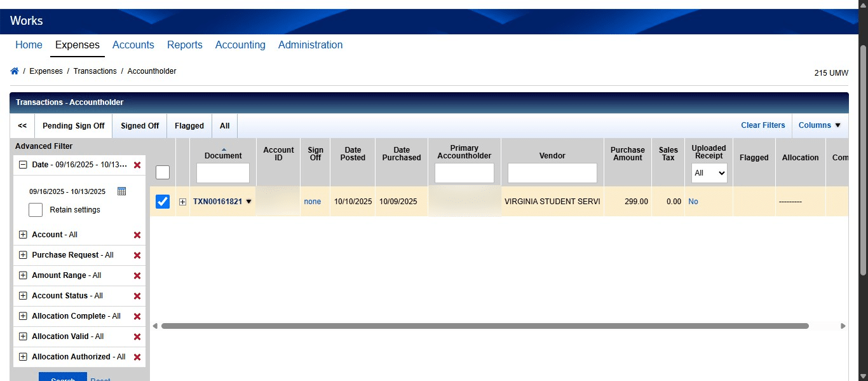Viewport: 868px width, 381px height.
Task: Open the calendar date picker icon
Action: click(x=121, y=191)
